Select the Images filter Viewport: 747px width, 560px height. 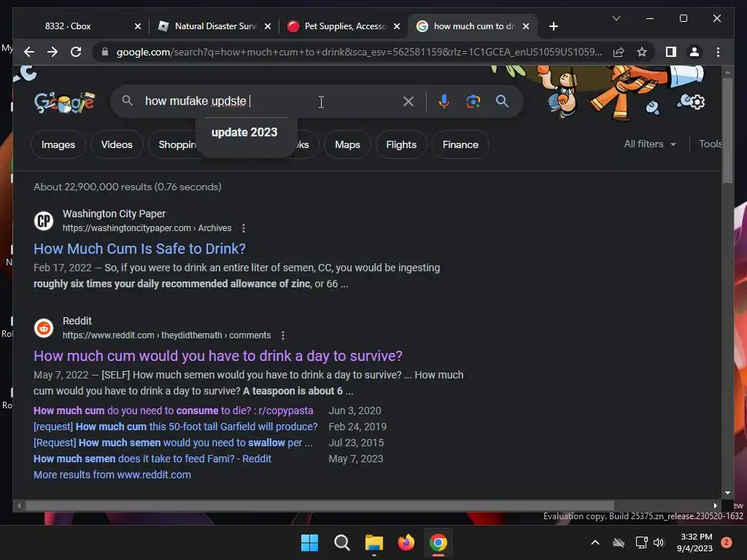coord(58,145)
